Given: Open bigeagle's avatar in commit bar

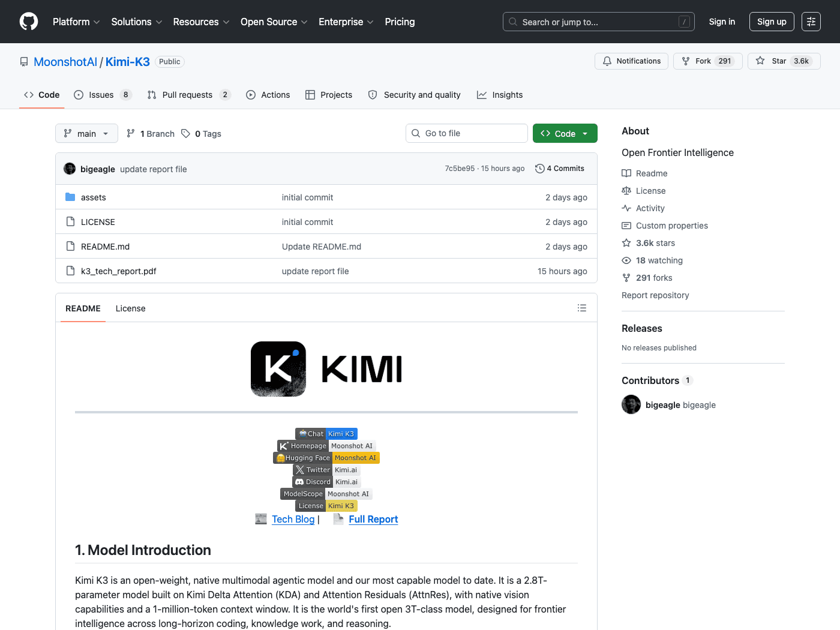Looking at the screenshot, I should [x=70, y=169].
